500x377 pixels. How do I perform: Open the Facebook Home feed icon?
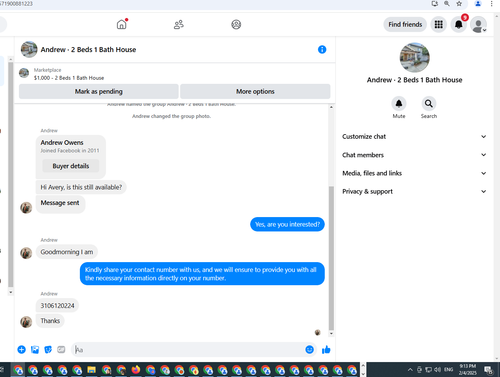point(122,24)
